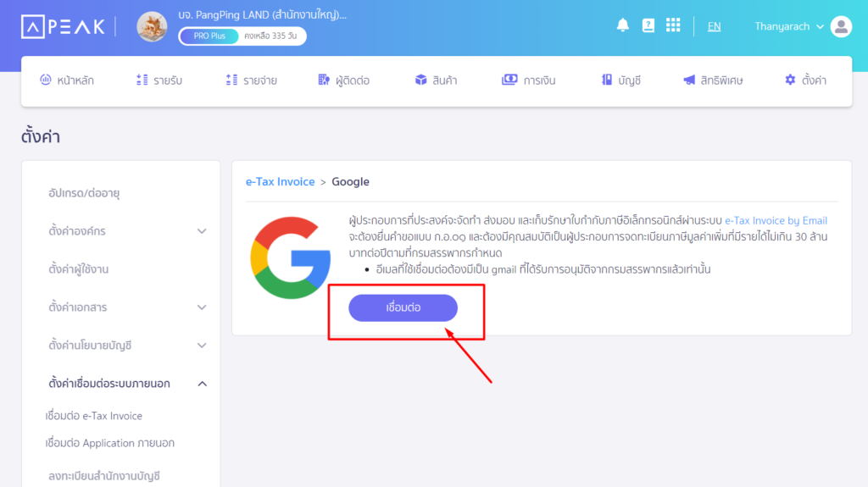Open the PangPing LAND company avatar
The height and width of the screenshot is (487, 868).
coord(152,26)
